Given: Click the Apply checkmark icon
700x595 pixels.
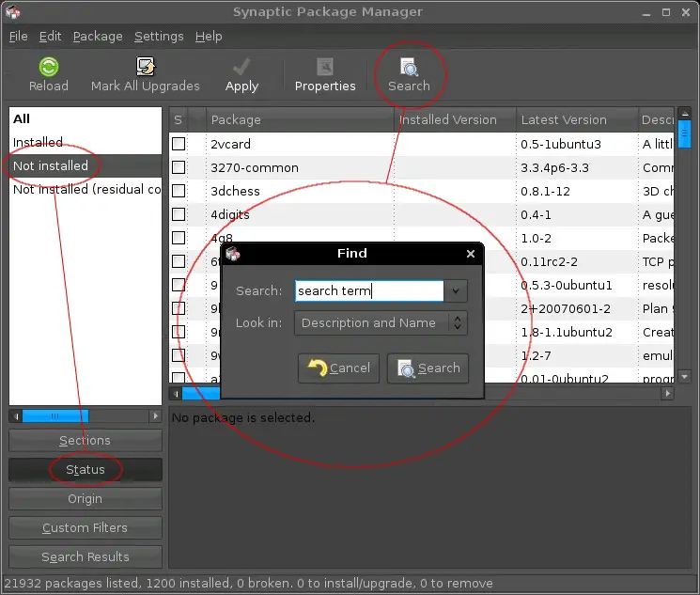Looking at the screenshot, I should pyautogui.click(x=241, y=67).
